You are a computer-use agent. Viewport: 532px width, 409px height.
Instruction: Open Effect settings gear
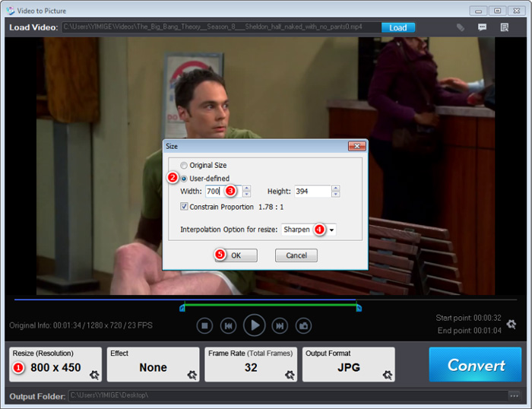192,375
